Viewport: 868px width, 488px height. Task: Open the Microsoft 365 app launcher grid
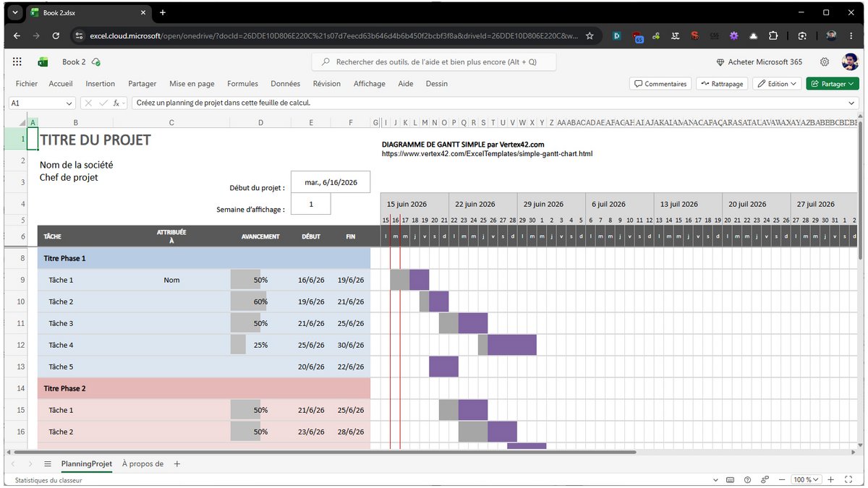(17, 62)
